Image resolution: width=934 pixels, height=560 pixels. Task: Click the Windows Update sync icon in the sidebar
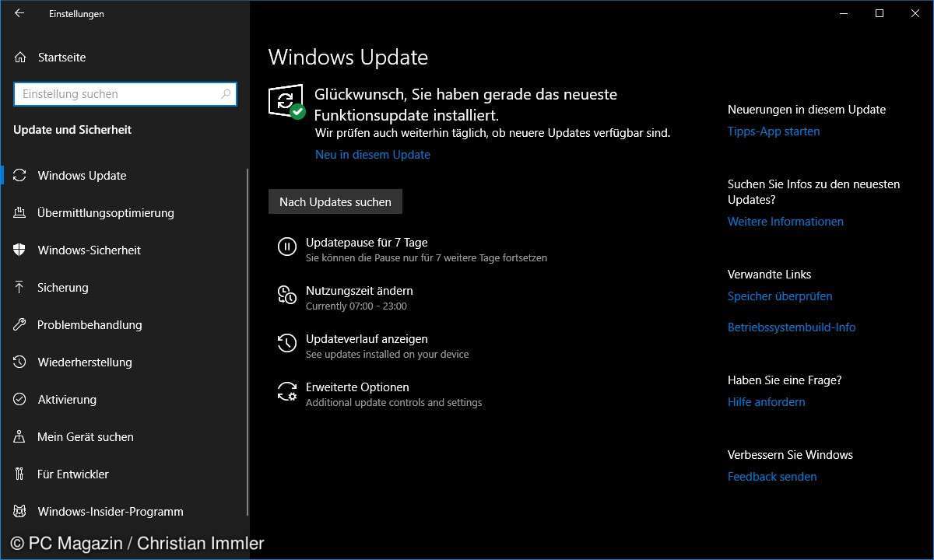click(x=20, y=176)
